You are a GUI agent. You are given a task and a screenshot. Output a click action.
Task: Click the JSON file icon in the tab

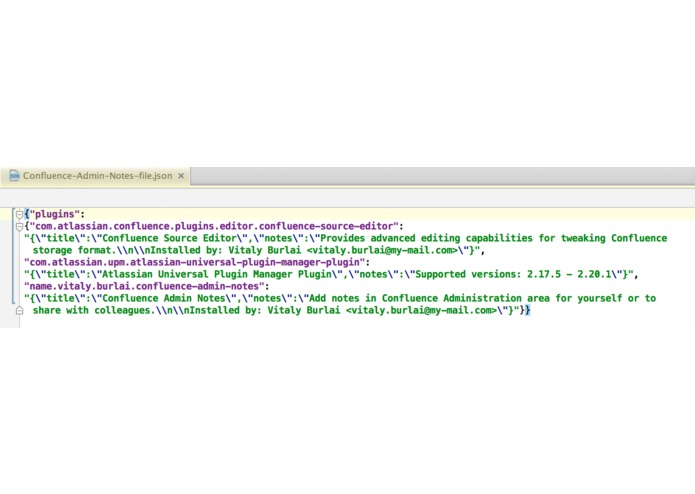point(14,175)
